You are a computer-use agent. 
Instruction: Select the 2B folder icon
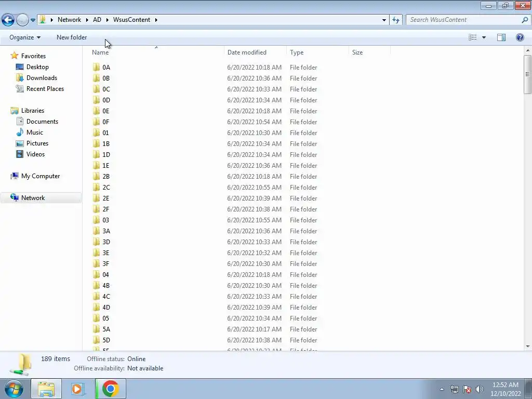(96, 177)
